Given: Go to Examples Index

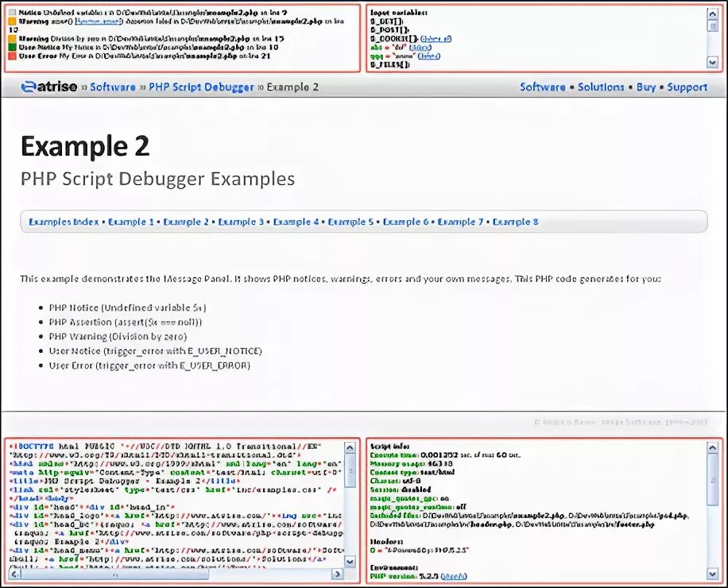Looking at the screenshot, I should [64, 222].
